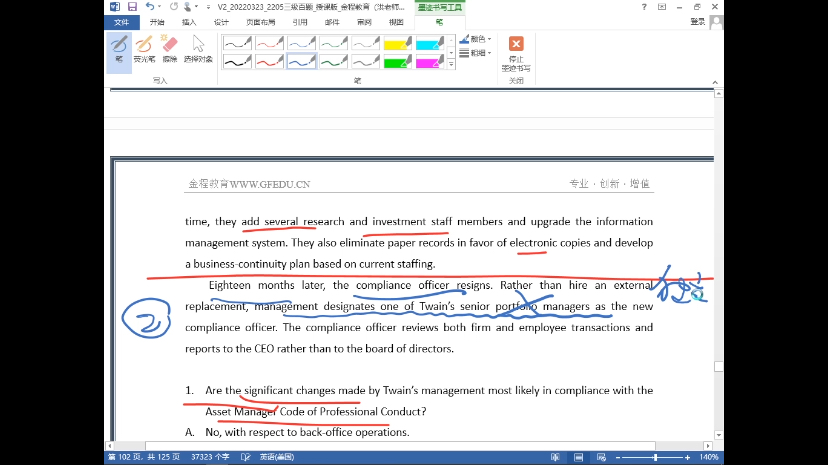Click the Stop Inking (停止墨迹书写) button
This screenshot has width=828, height=465.
pos(516,54)
